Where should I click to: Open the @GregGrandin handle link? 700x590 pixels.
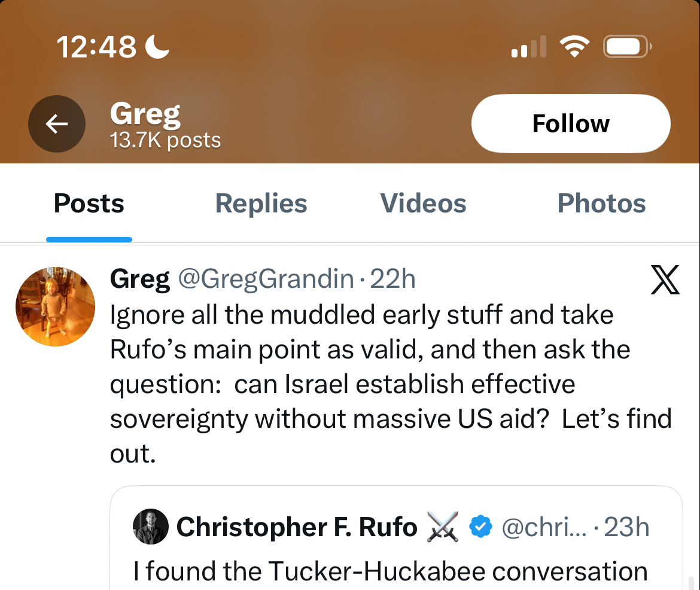click(x=266, y=279)
